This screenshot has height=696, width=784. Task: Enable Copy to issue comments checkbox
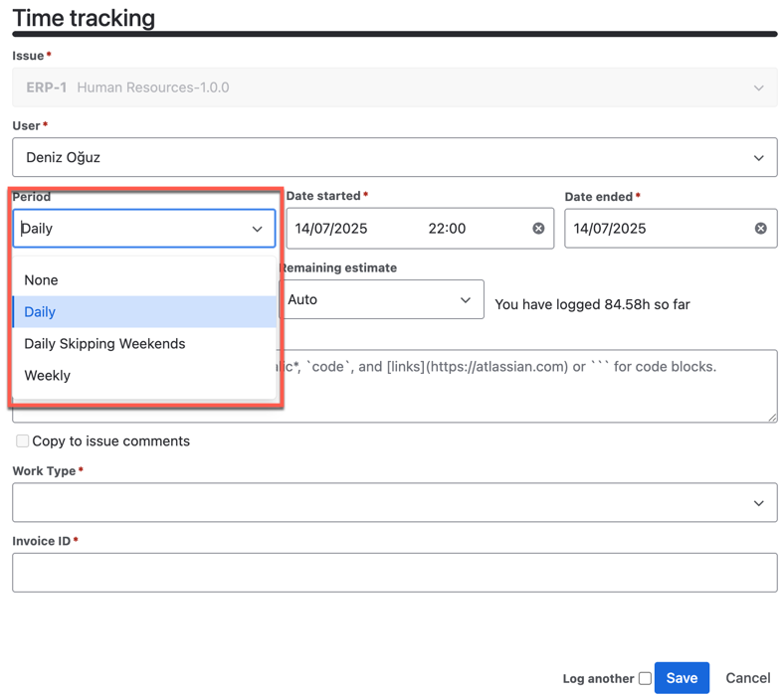22,440
